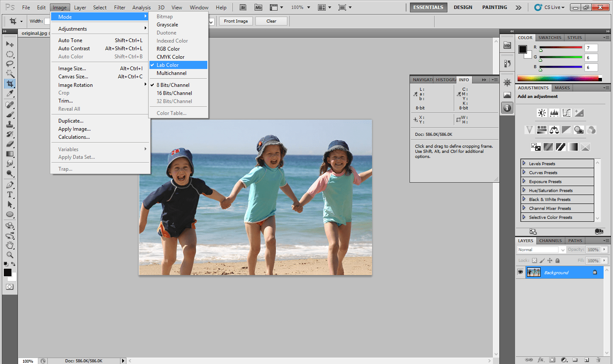Click the Exposure adjustment icon
Screen dimensions: 613x364
(579, 113)
